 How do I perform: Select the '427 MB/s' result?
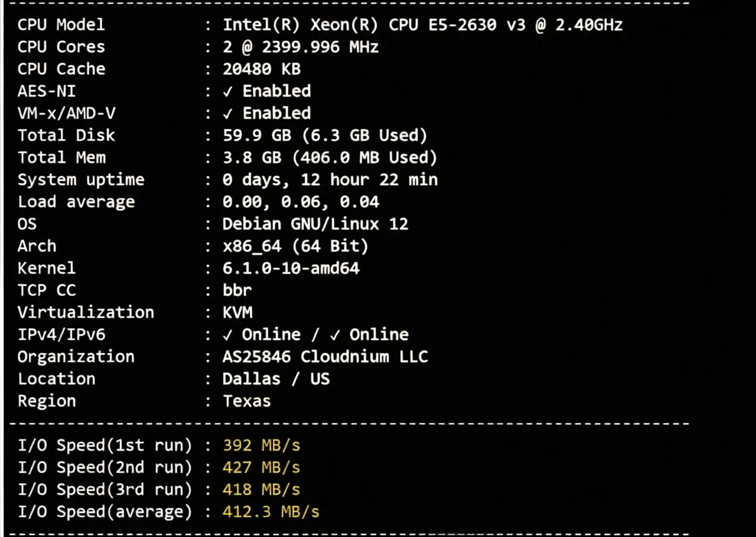coord(262,467)
